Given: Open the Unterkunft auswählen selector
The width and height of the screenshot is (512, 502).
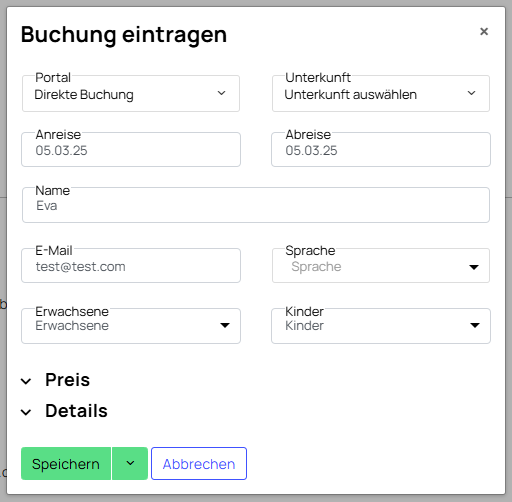Looking at the screenshot, I should point(381,93).
